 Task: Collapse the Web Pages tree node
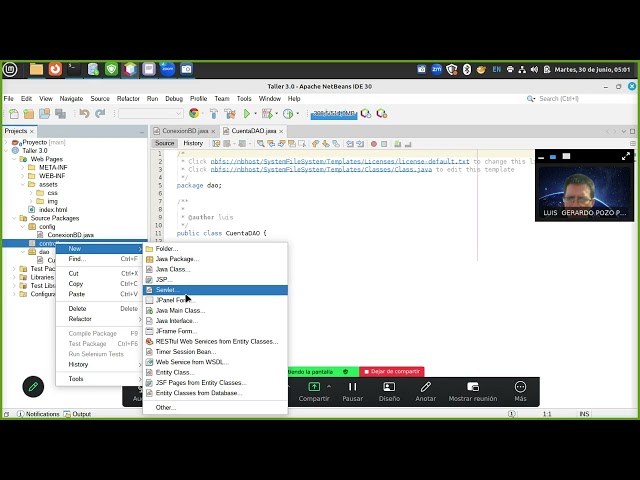point(14,159)
